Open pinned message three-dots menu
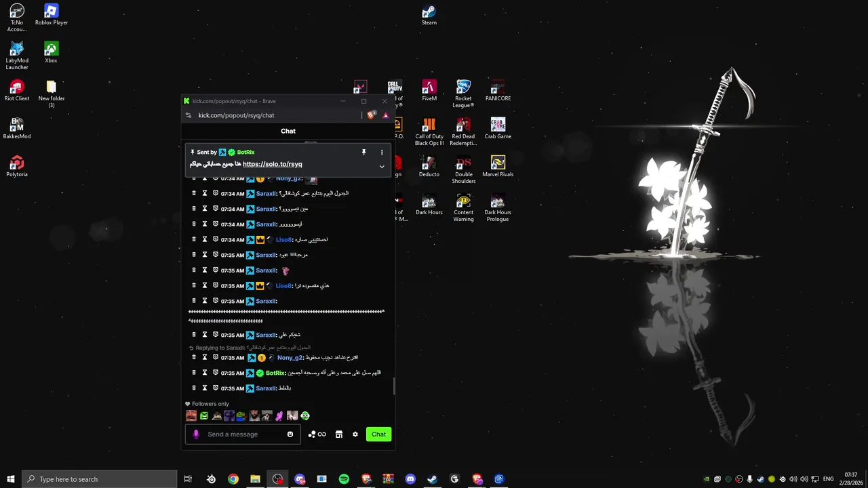The image size is (868, 488). 382,152
